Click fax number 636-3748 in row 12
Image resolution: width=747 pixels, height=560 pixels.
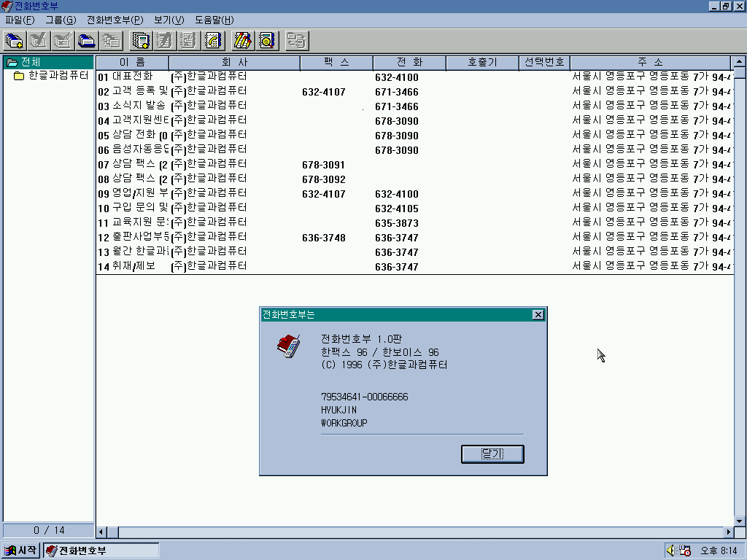323,238
